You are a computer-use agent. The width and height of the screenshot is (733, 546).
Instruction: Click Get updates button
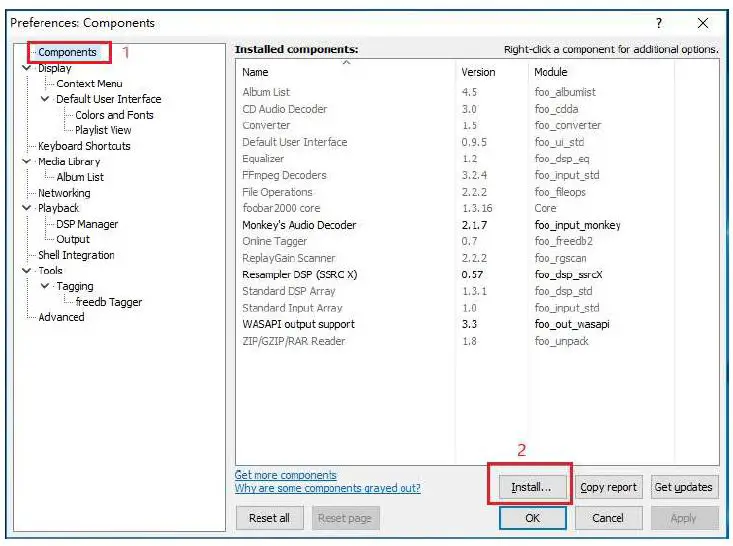[683, 487]
